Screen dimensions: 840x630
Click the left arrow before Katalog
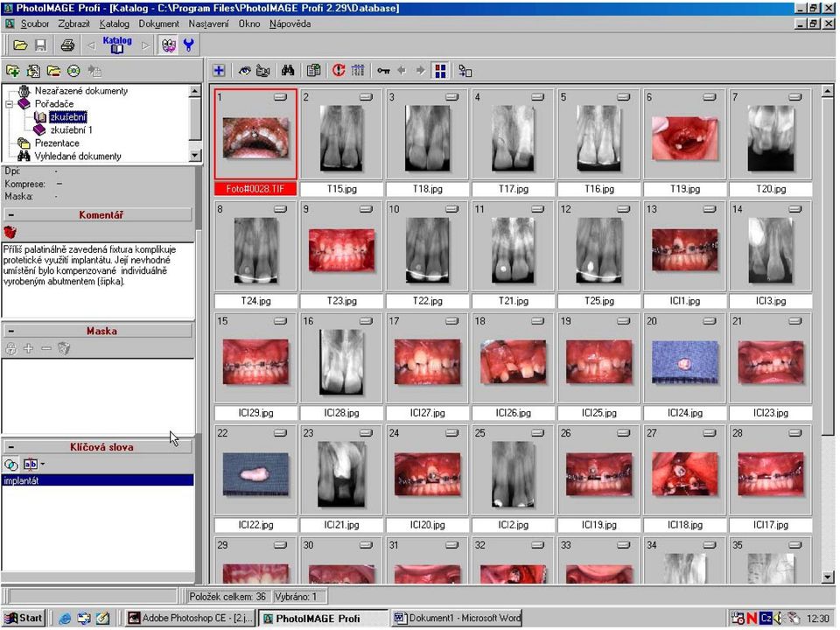click(x=91, y=45)
